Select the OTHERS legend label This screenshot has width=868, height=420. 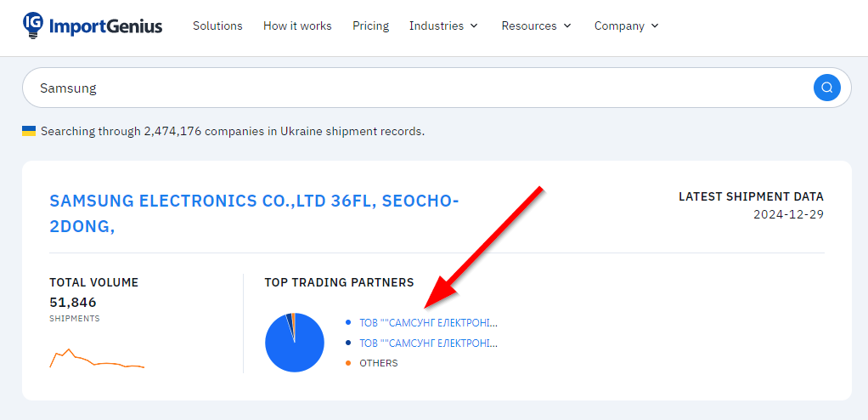pos(378,363)
